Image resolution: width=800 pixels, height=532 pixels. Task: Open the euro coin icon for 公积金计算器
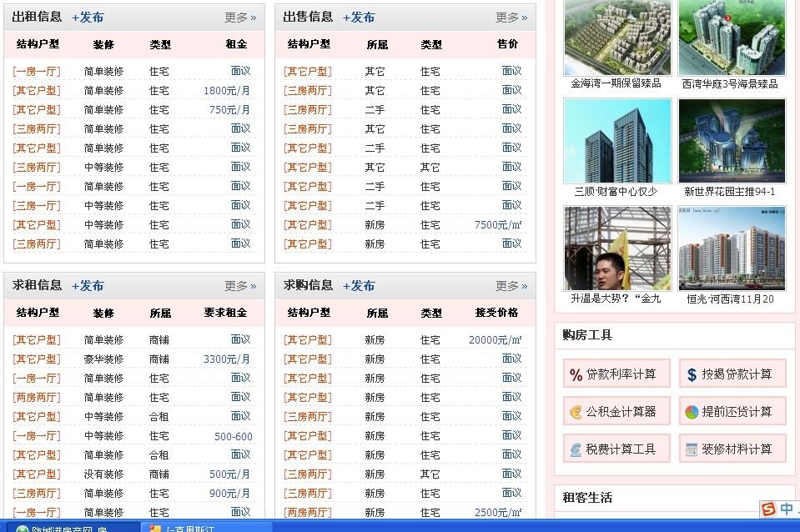pos(576,412)
